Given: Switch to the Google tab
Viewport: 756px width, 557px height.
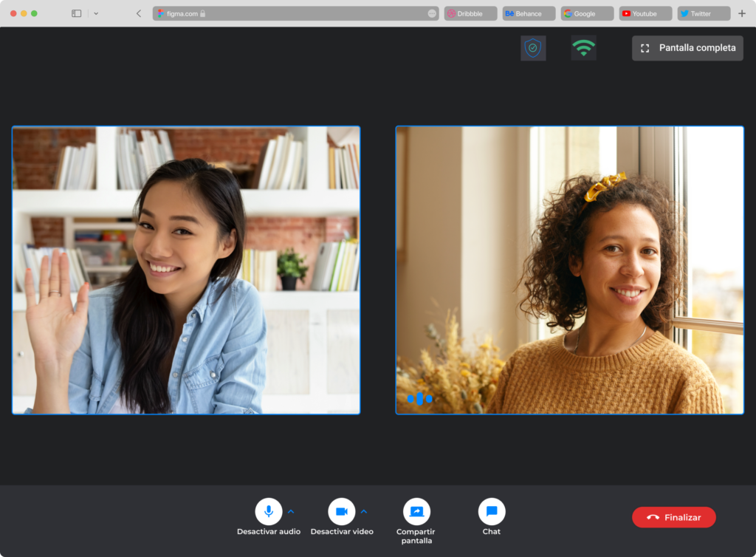Looking at the screenshot, I should 587,13.
